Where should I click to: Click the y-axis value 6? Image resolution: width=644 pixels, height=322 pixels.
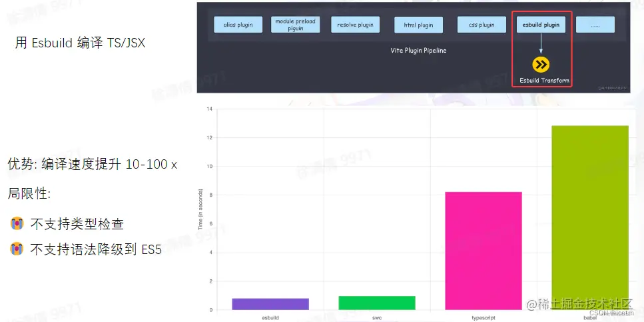click(x=210, y=224)
